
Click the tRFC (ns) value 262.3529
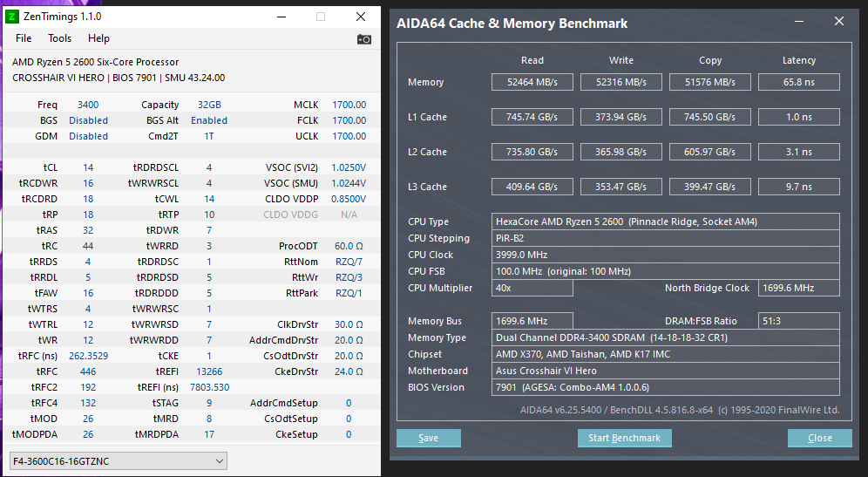(x=88, y=356)
